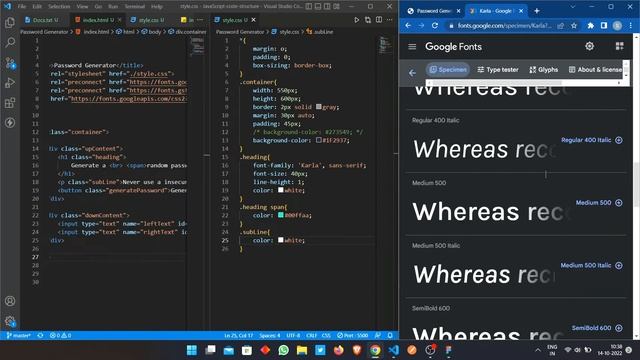
Task: Open the View menu
Action: pos(82,7)
